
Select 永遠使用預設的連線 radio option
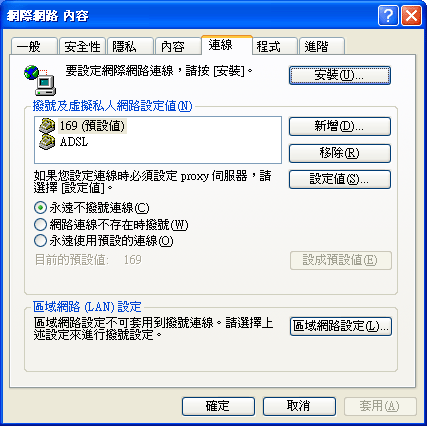pyautogui.click(x=40, y=241)
